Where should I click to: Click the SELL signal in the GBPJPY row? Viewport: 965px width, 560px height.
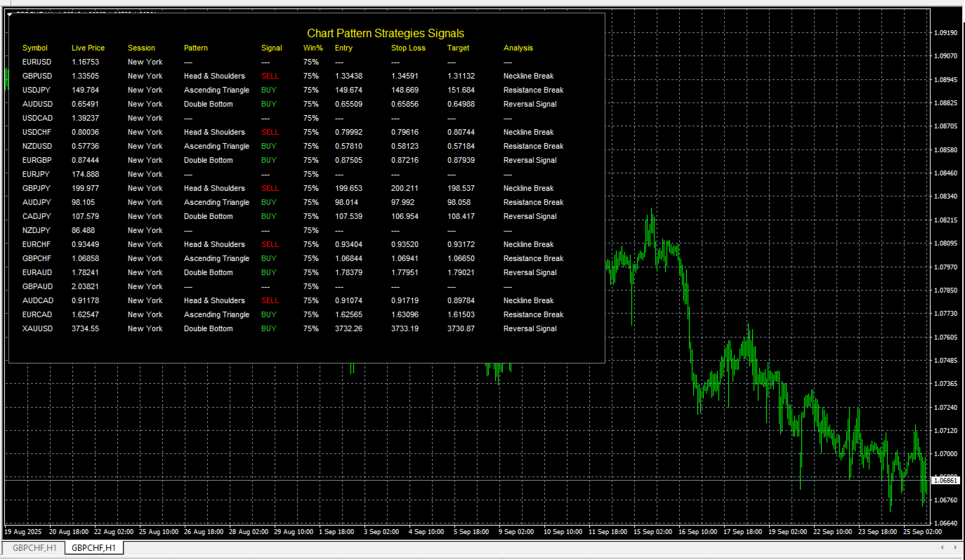(x=270, y=188)
